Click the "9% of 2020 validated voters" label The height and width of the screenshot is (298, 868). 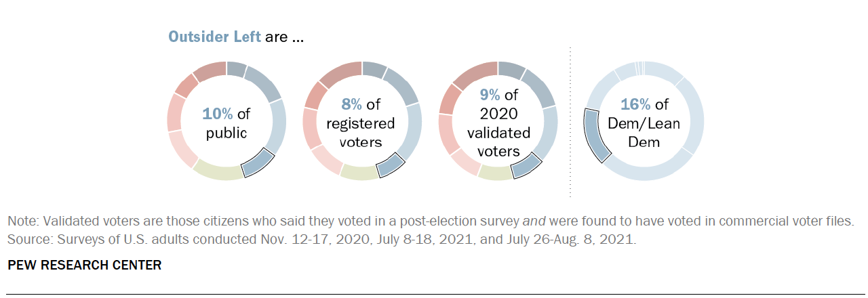pyautogui.click(x=498, y=123)
